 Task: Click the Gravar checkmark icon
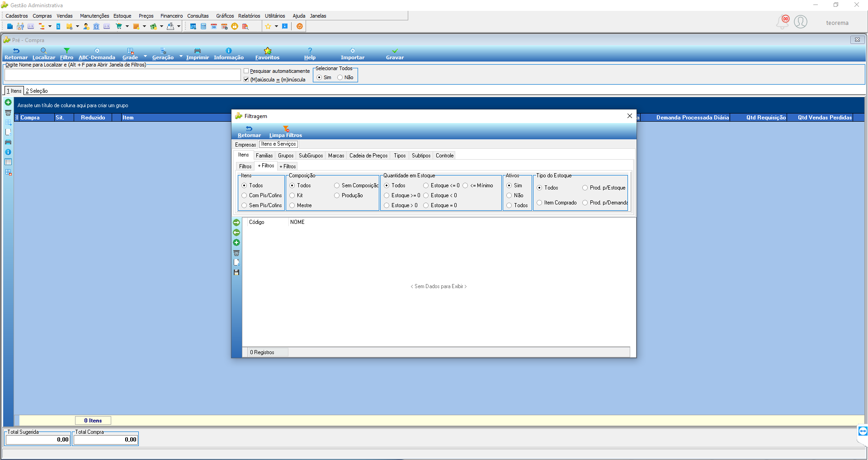coord(395,51)
